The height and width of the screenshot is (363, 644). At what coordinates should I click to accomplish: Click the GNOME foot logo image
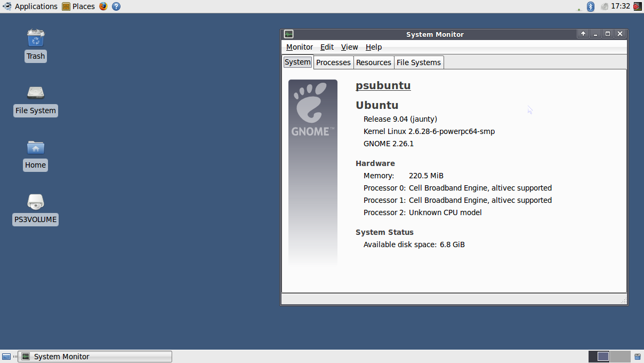coord(313,109)
